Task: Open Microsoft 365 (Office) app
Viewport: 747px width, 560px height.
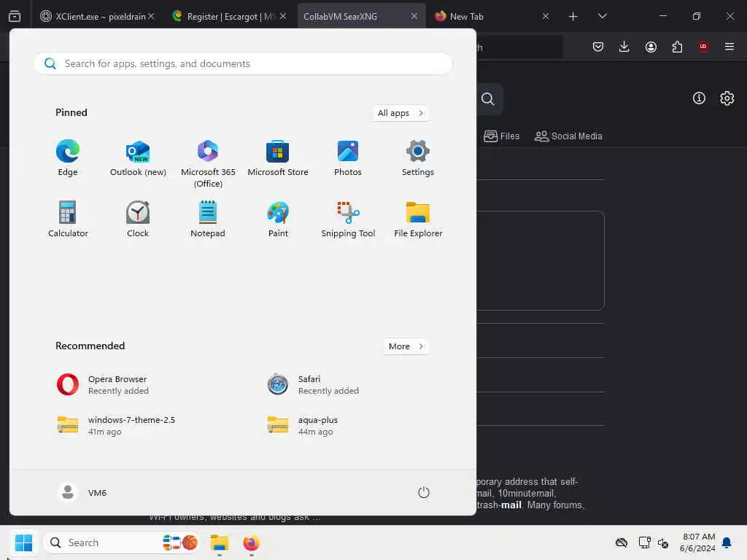Action: coord(208,164)
